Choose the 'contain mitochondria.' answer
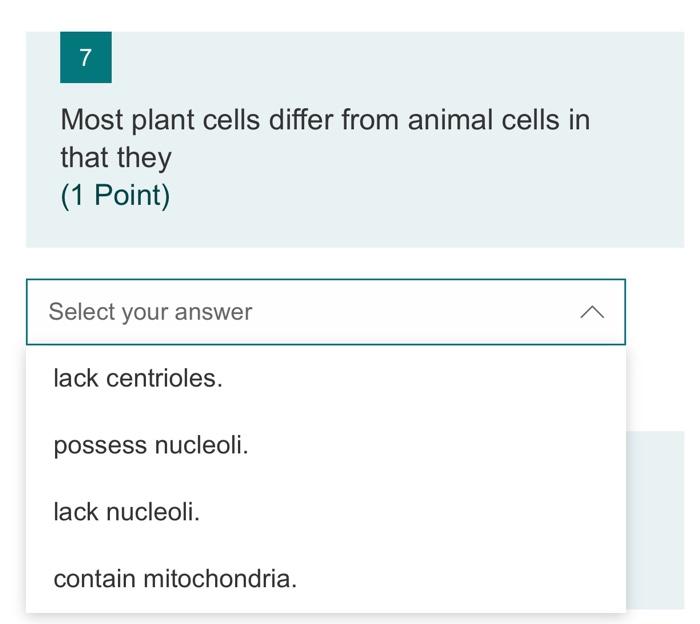Image resolution: width=700 pixels, height=624 pixels. [175, 578]
